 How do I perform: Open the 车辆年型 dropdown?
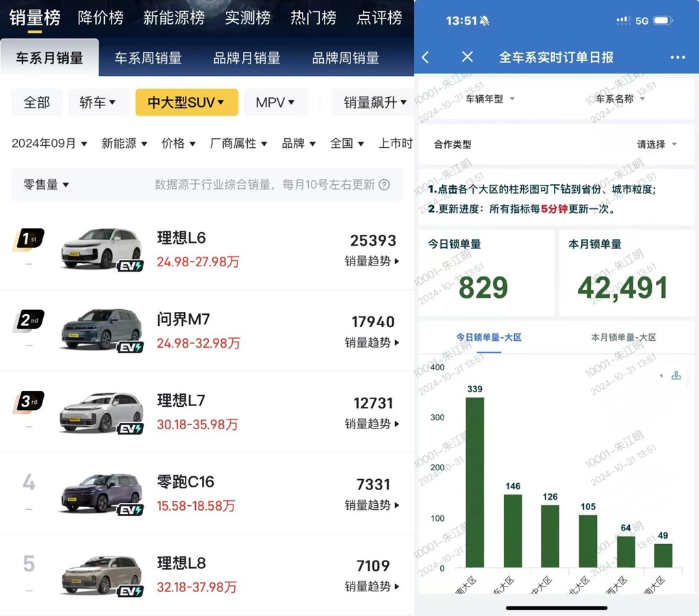point(490,99)
